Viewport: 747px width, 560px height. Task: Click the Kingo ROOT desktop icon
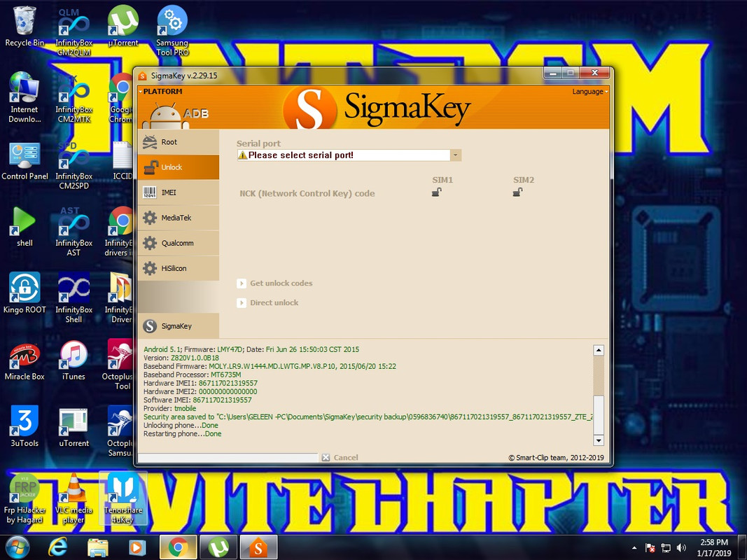point(25,294)
